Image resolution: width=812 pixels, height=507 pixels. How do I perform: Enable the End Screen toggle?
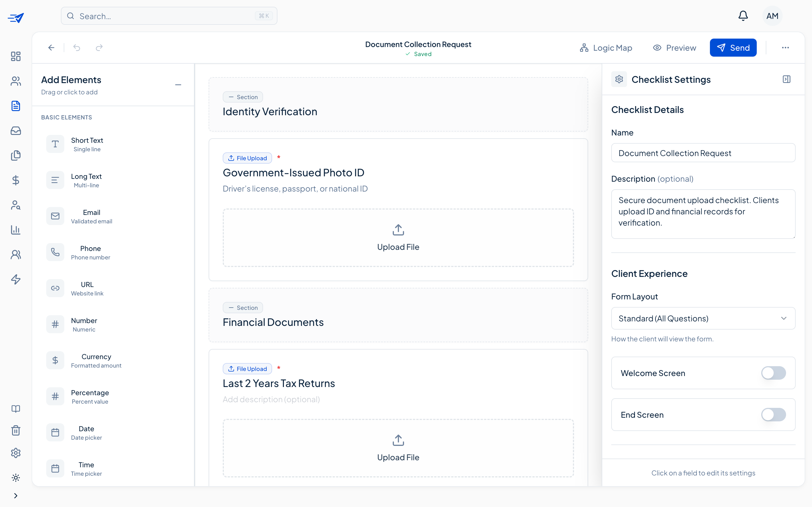773,414
